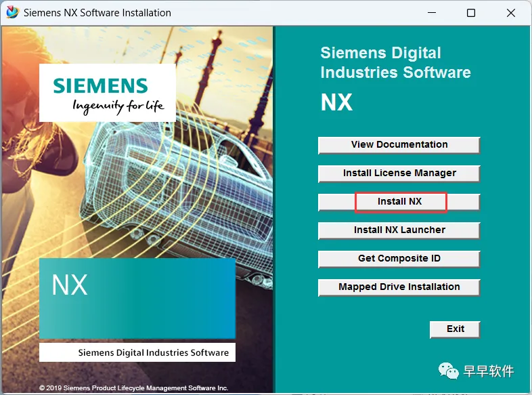Click the 'Siemens NX Software Installation' window title
This screenshot has width=532, height=395.
click(97, 13)
